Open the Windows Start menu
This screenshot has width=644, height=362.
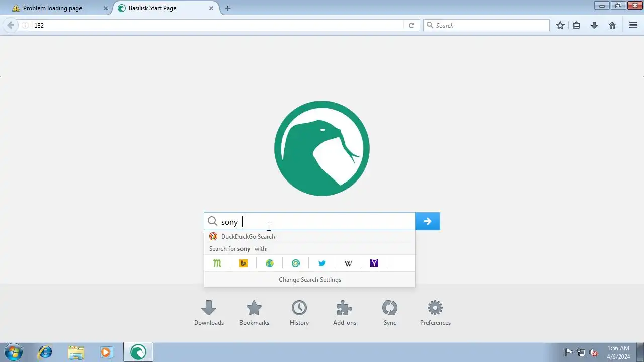pos(13,352)
